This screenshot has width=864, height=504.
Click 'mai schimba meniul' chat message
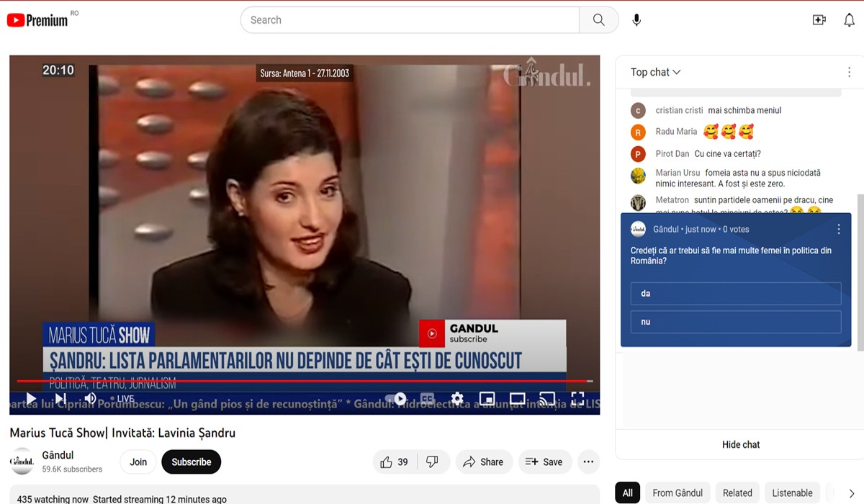[744, 110]
